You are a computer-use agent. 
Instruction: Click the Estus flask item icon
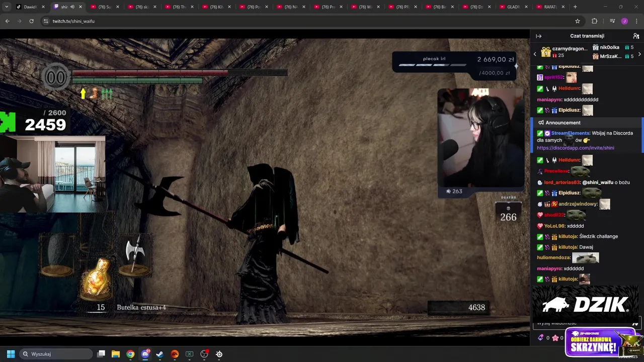pos(97,279)
